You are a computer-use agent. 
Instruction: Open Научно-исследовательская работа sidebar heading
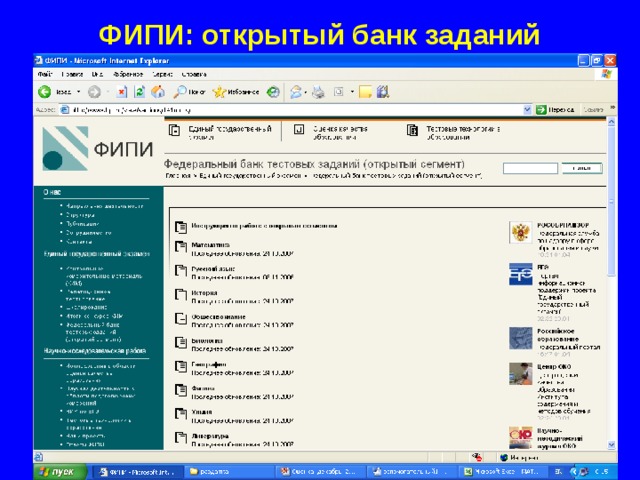coord(95,351)
